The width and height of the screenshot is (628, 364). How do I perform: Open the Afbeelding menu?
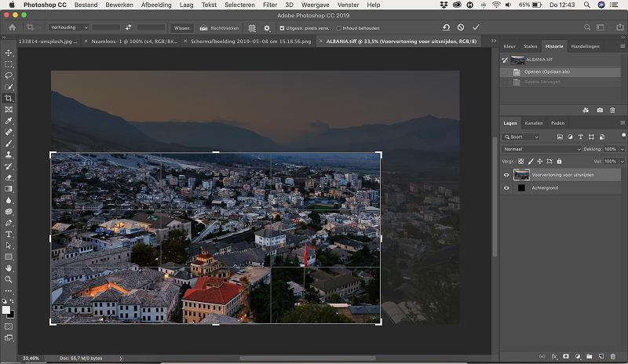pos(156,5)
